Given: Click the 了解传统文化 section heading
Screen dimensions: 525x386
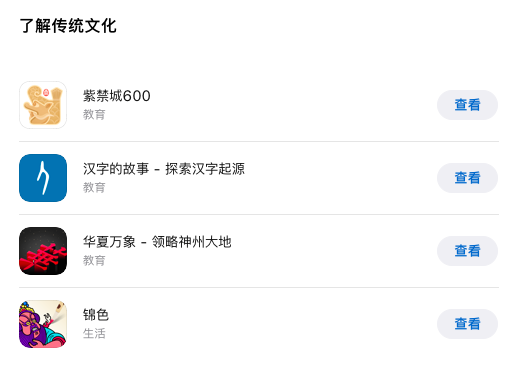Looking at the screenshot, I should tap(68, 26).
